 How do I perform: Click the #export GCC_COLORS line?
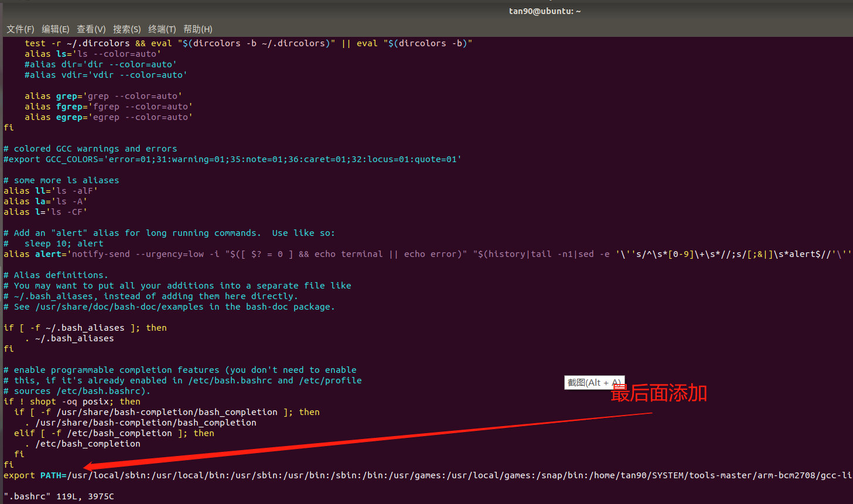233,159
